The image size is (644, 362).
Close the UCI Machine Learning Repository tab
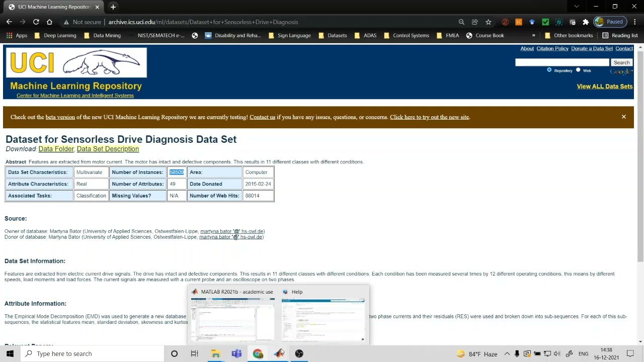97,7
